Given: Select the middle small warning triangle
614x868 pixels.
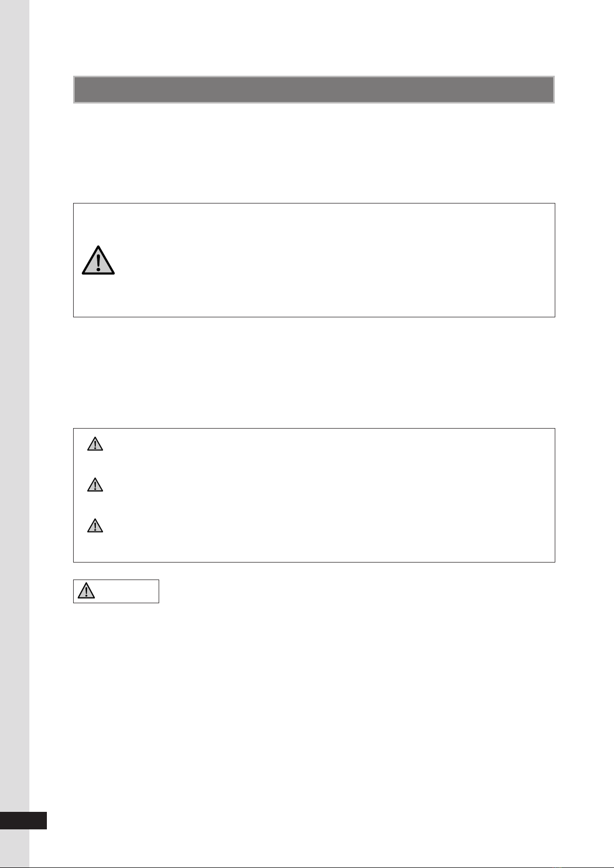Looking at the screenshot, I should pyautogui.click(x=95, y=485).
